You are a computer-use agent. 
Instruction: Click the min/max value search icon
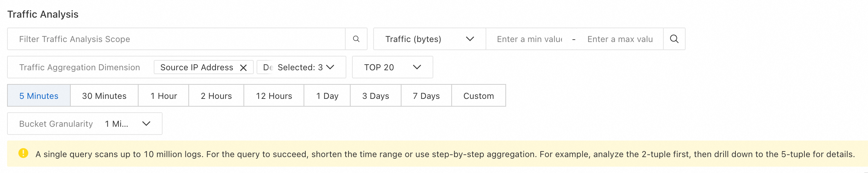(x=674, y=39)
